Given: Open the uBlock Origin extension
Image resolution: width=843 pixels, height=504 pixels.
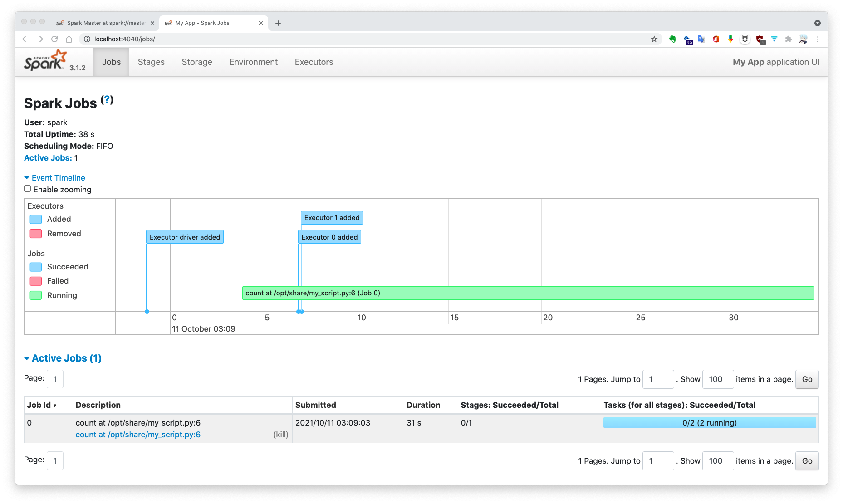Looking at the screenshot, I should pos(759,39).
